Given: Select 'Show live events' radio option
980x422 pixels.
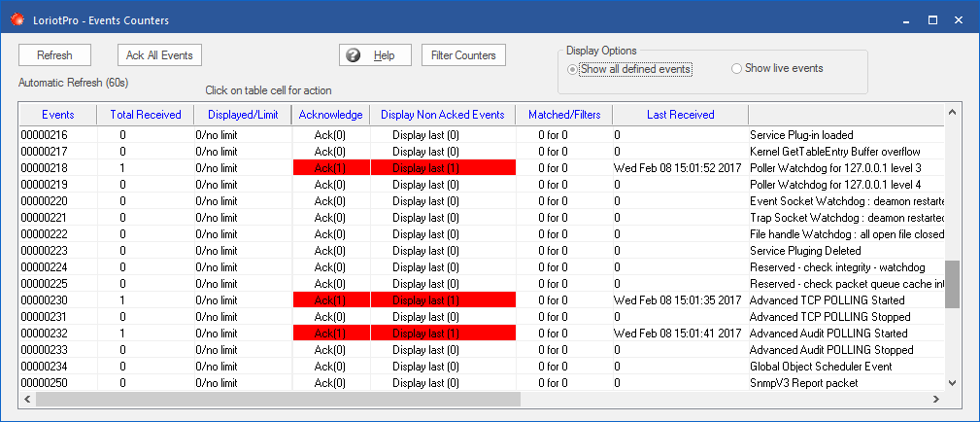Looking at the screenshot, I should (x=736, y=69).
